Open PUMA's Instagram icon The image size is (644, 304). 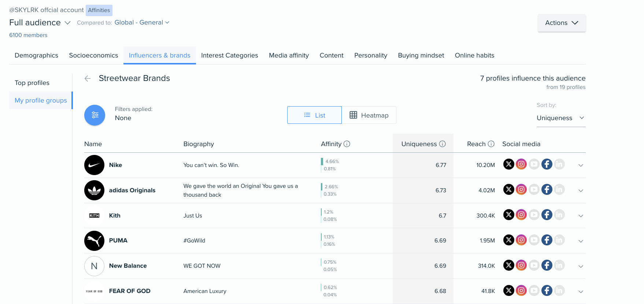pyautogui.click(x=521, y=240)
